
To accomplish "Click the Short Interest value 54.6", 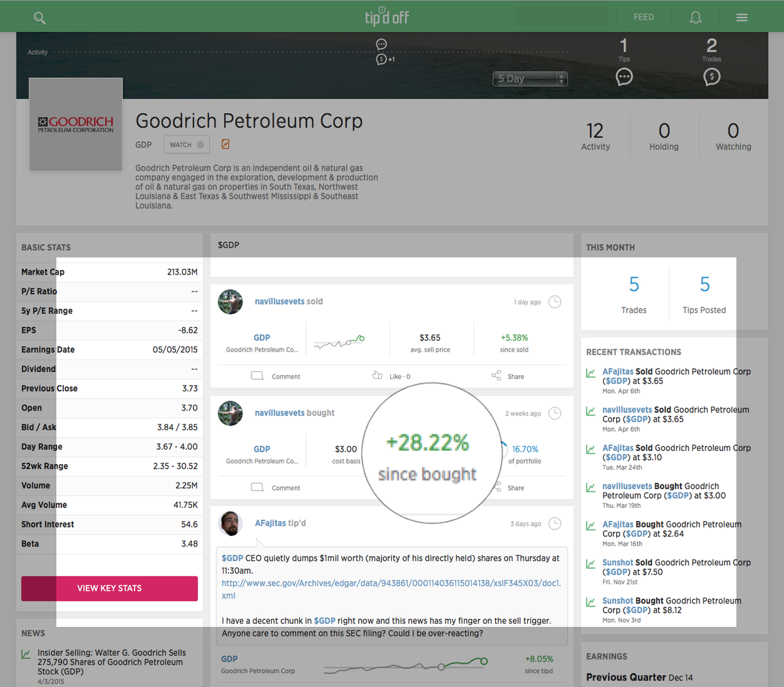I will [x=189, y=524].
